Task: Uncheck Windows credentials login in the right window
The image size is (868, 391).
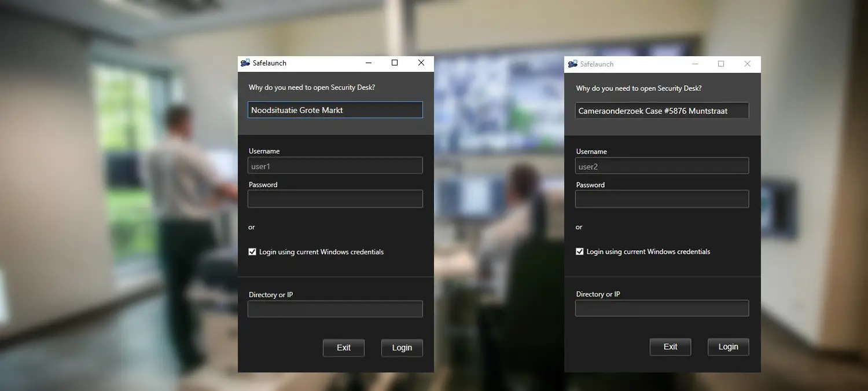Action: (x=579, y=251)
